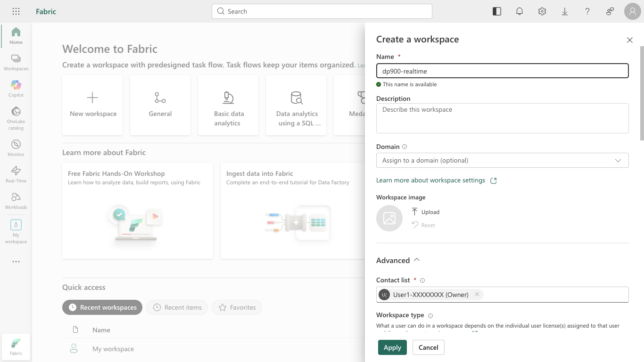Open Real-Time hub in the sidebar
This screenshot has width=644, height=362.
tap(16, 174)
